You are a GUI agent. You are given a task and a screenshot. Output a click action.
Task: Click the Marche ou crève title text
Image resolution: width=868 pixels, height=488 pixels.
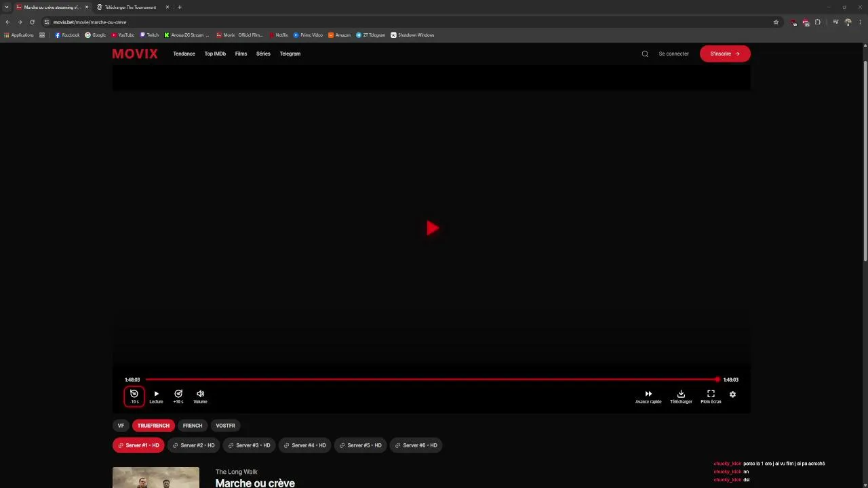[x=255, y=483]
